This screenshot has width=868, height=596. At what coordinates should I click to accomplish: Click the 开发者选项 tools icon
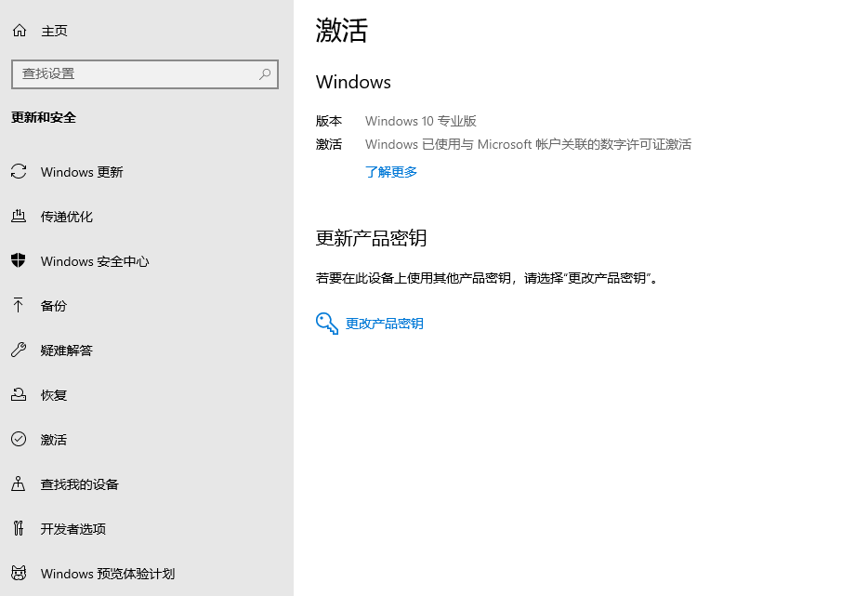(19, 528)
